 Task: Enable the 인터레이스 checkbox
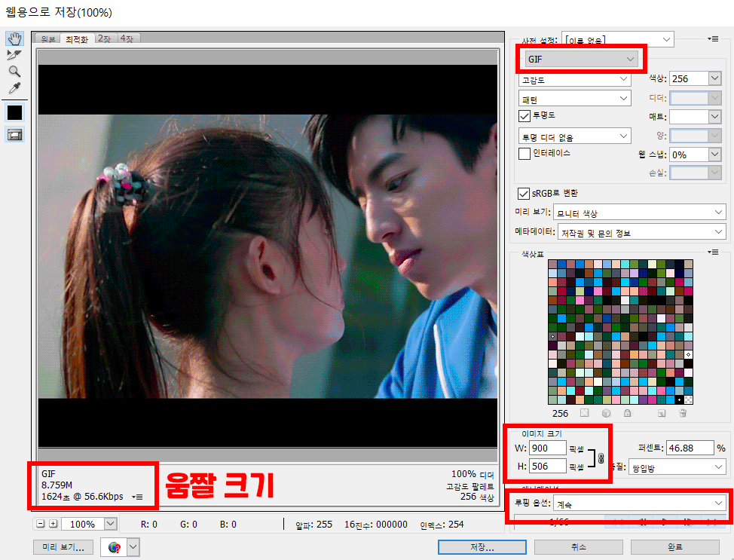coord(525,154)
